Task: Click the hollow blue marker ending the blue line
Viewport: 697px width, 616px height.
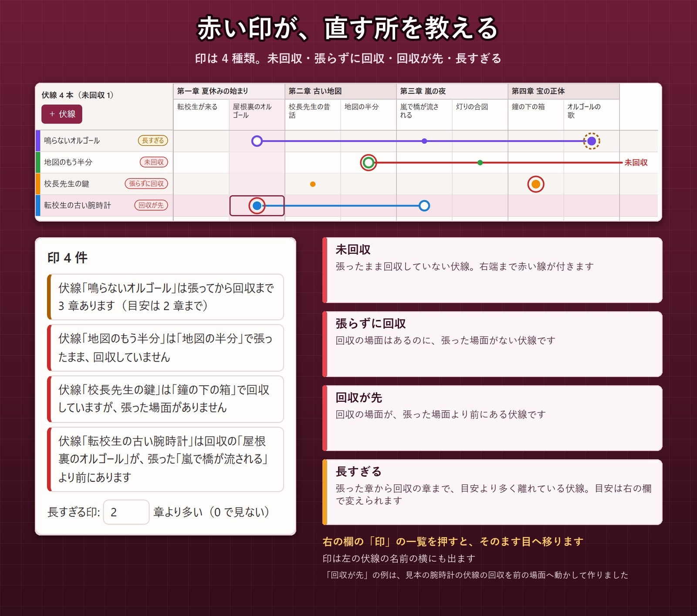Action: tap(424, 206)
